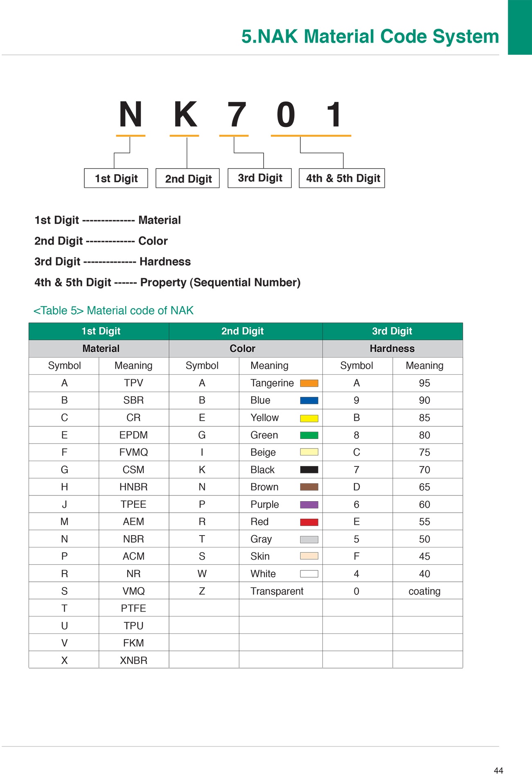Click the caption 'Table 5 Material code of NAK'
Viewport: 532px width, 779px height.
113,311
